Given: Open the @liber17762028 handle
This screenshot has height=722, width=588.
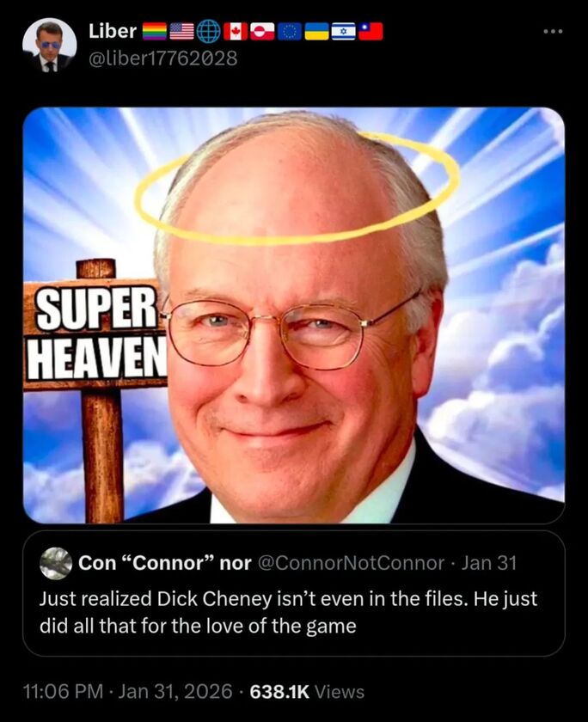Looking at the screenshot, I should [x=162, y=58].
